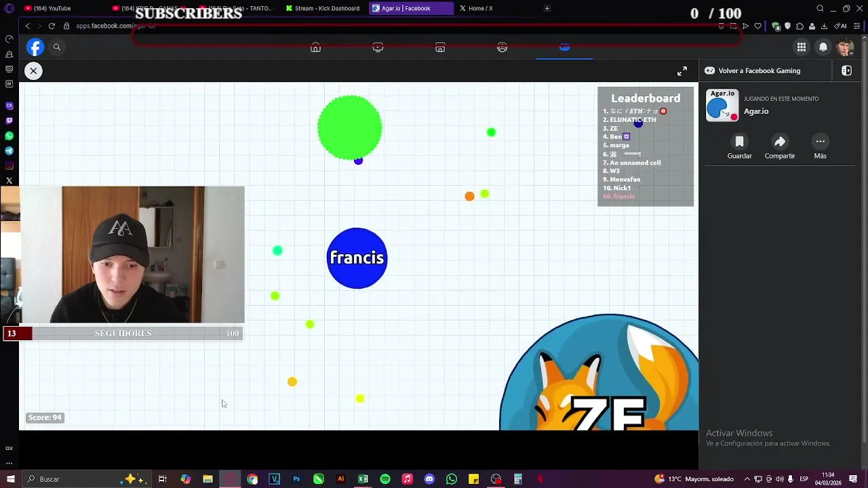Open Photoshop from the taskbar
Viewport: 868px width, 488px height.
coord(296,479)
